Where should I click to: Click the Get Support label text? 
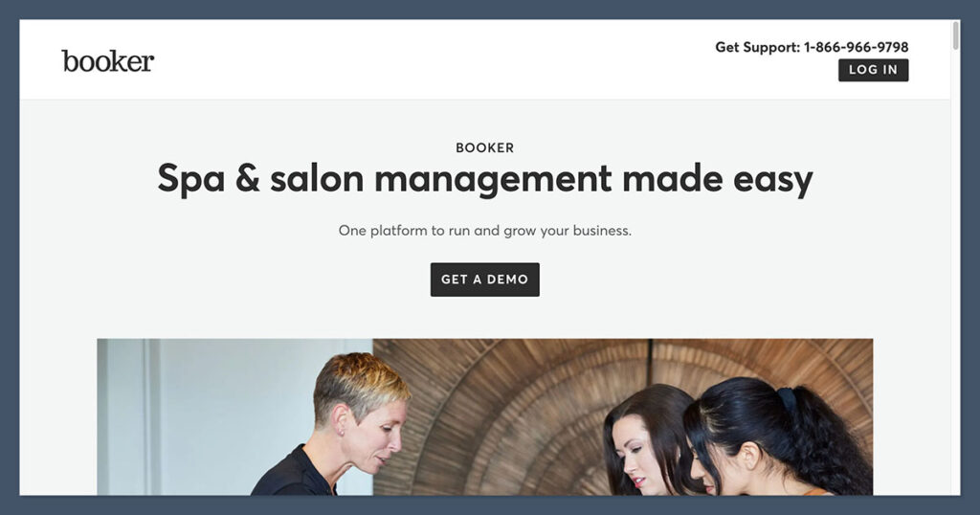(x=758, y=48)
